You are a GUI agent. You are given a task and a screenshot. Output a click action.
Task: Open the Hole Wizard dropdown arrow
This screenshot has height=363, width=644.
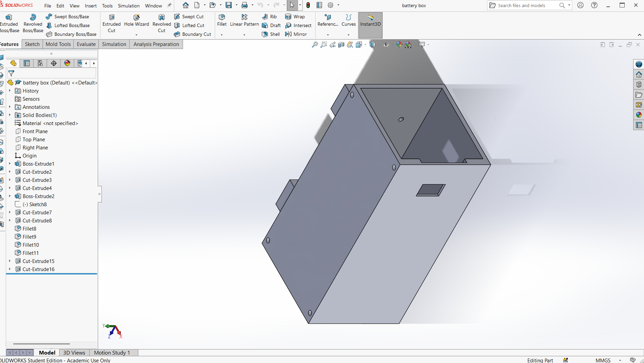coord(136,35)
